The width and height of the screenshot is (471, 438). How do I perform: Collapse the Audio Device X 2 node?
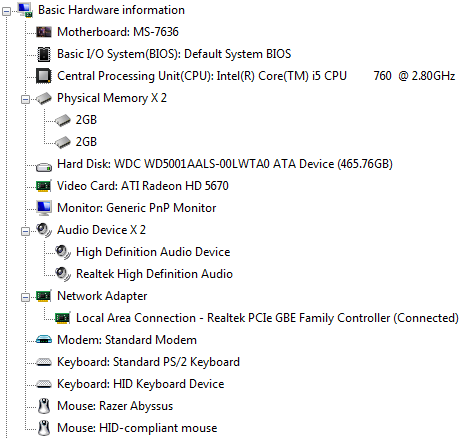[25, 231]
